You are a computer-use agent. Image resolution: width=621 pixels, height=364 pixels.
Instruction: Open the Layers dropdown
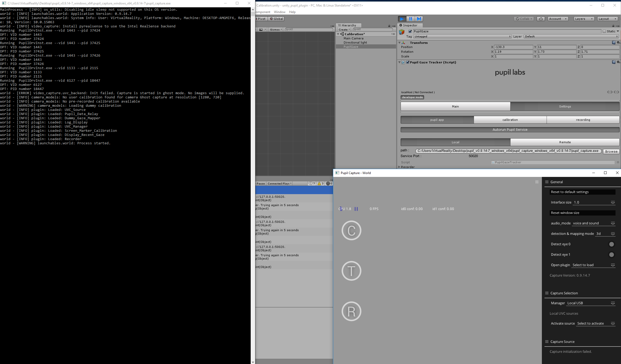click(x=584, y=19)
